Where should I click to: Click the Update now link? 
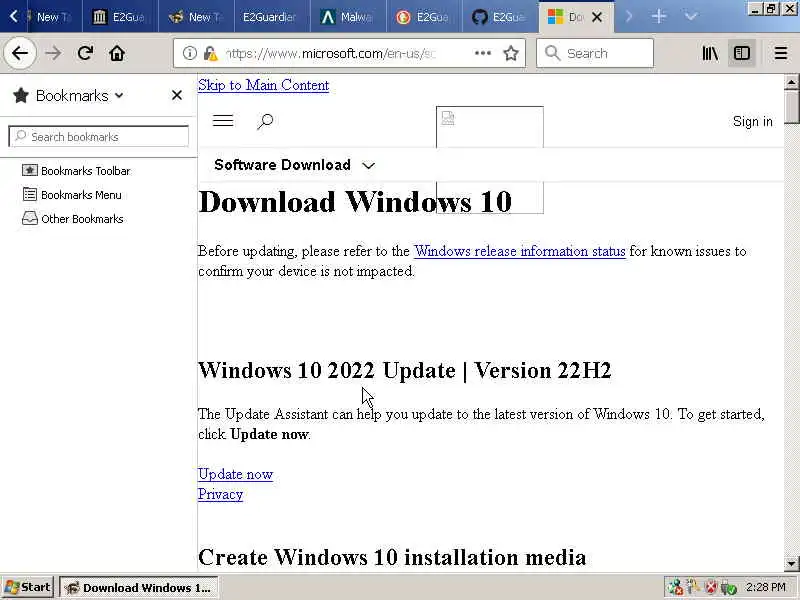coord(235,474)
